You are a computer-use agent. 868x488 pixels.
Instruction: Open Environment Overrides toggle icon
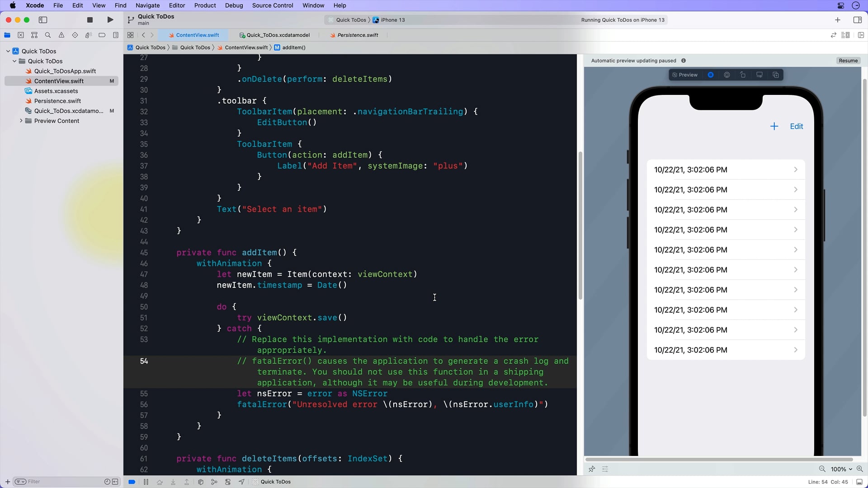click(x=228, y=482)
